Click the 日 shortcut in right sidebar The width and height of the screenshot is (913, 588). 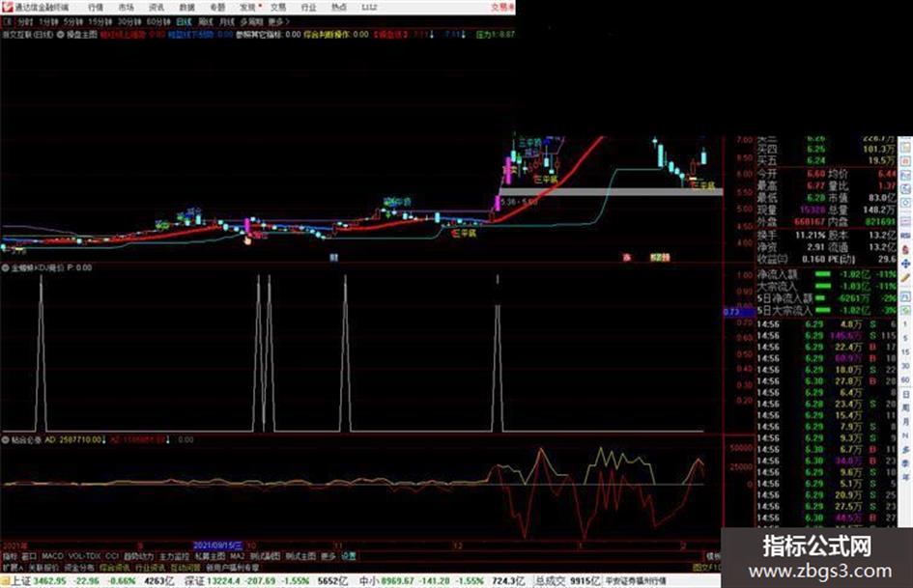click(905, 394)
